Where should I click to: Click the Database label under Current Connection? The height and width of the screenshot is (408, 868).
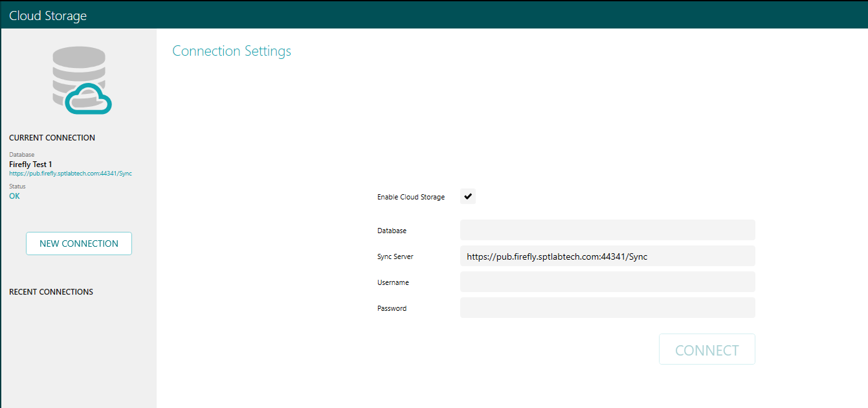coord(21,154)
